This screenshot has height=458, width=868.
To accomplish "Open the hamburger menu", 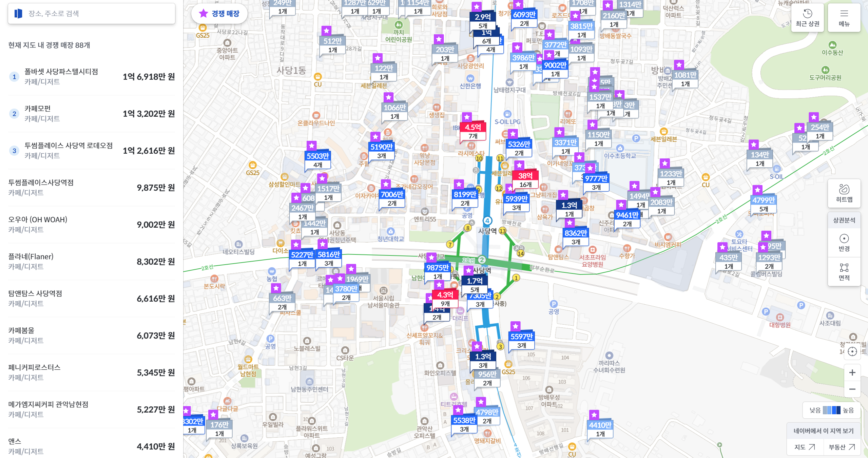I will coord(844,14).
